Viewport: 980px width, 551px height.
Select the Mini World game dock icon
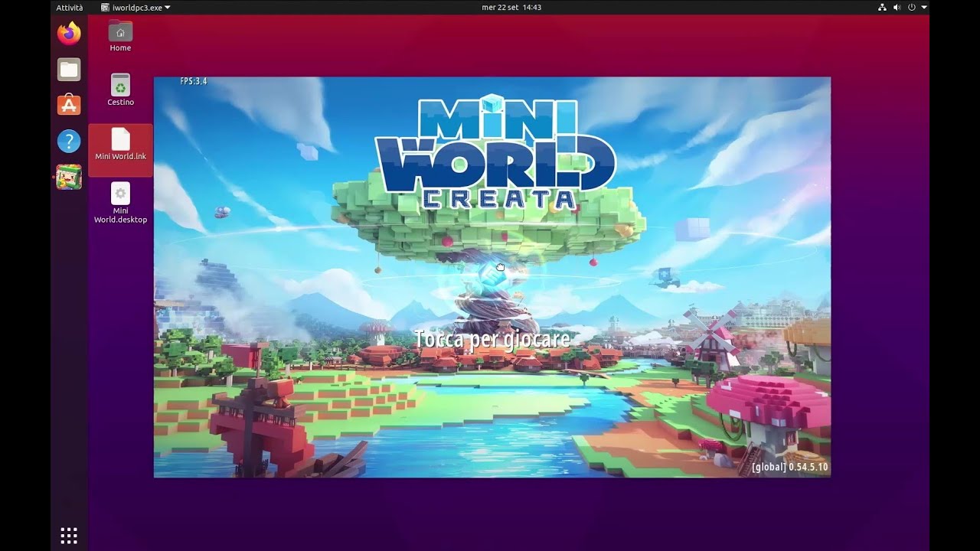[69, 177]
